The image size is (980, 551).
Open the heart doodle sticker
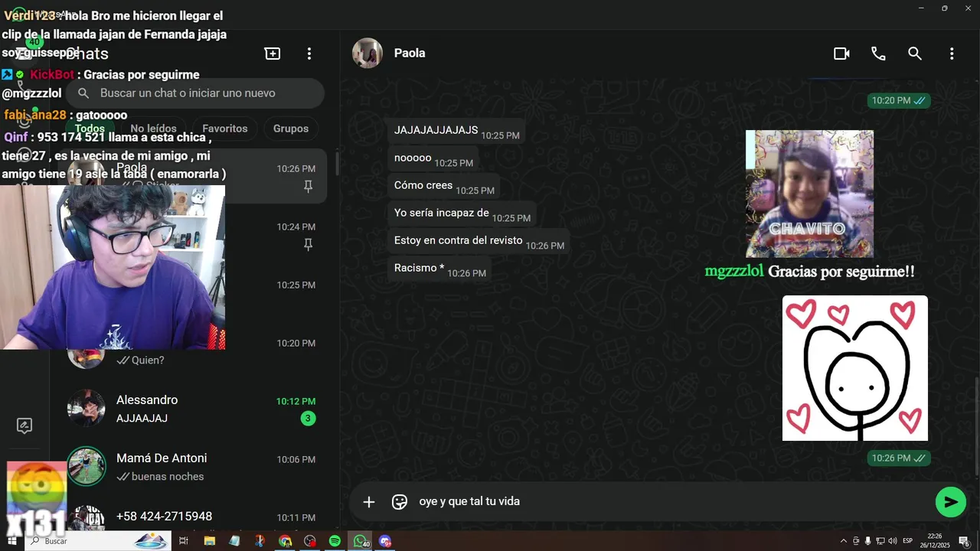(x=854, y=368)
